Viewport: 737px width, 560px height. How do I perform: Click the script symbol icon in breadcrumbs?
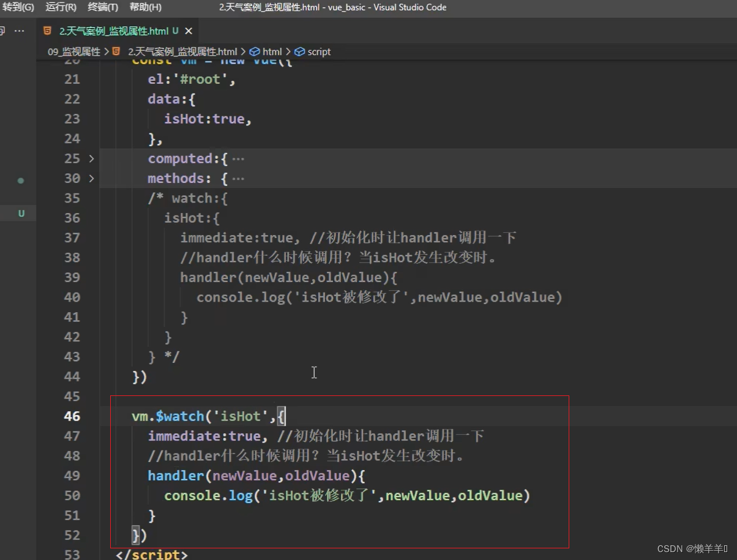[x=299, y=52]
